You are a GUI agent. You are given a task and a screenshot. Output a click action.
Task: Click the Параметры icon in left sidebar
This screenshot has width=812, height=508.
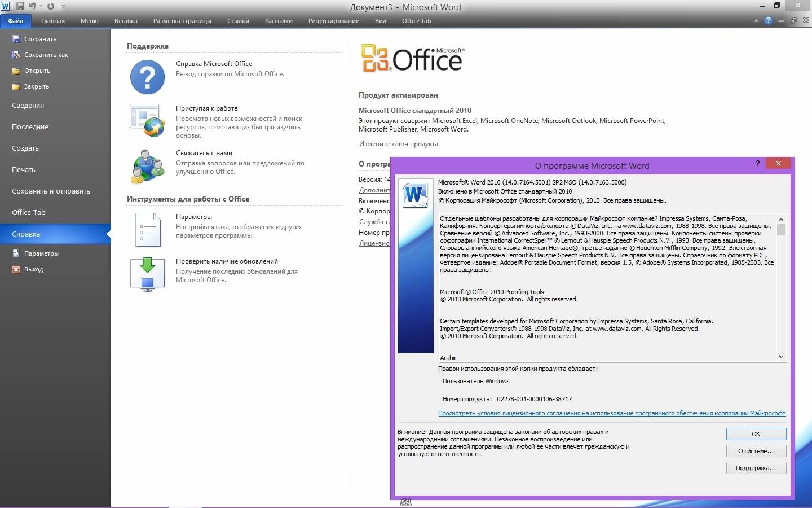pos(16,253)
